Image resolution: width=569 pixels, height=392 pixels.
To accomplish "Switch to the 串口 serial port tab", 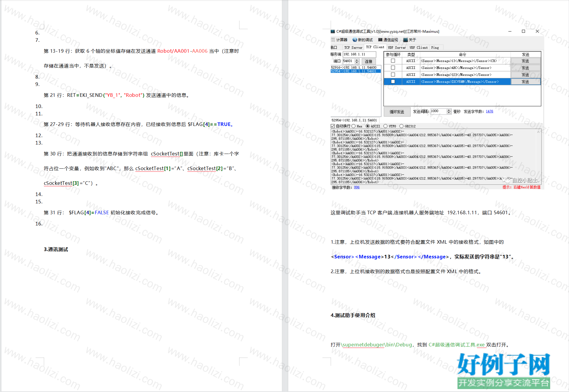I will pos(334,47).
